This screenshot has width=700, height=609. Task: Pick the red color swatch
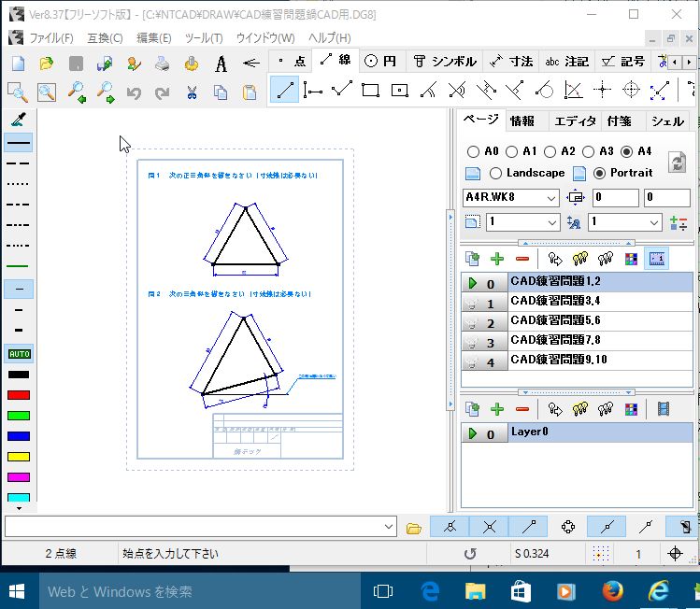pos(19,395)
